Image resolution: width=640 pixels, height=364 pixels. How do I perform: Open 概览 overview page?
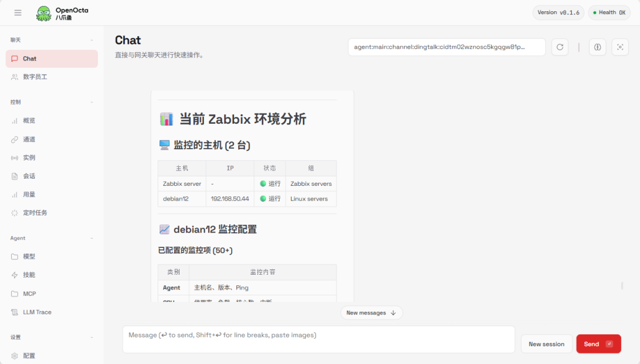point(52,121)
